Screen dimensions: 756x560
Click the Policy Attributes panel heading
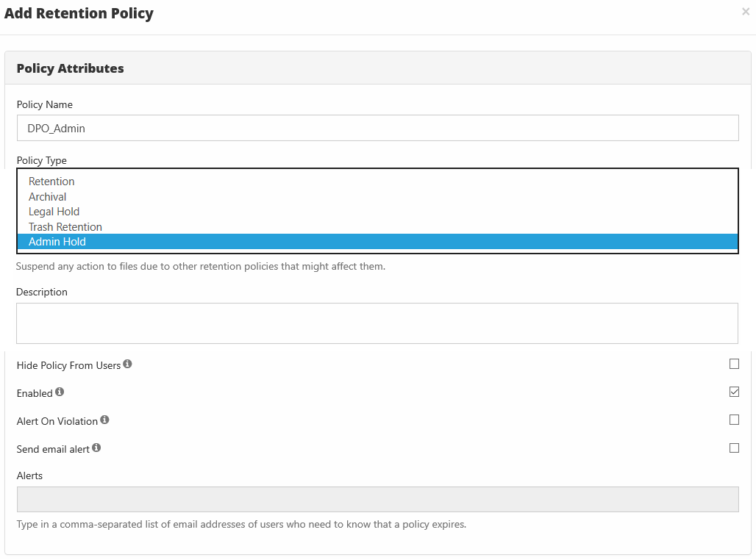click(71, 68)
